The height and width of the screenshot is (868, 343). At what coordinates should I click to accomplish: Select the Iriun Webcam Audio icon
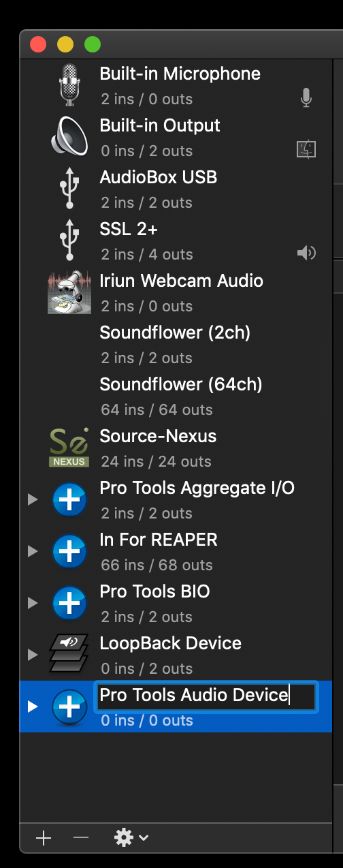point(69,292)
